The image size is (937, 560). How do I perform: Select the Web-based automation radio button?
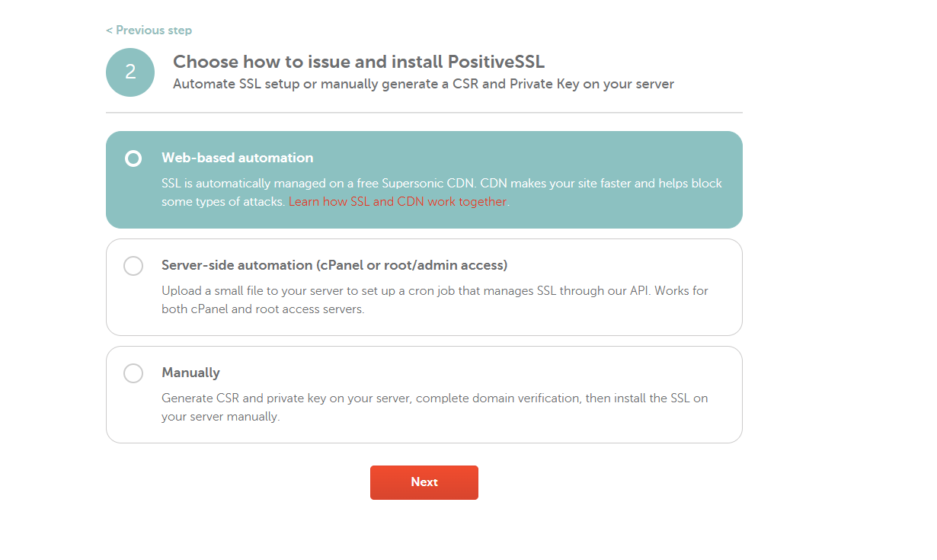[133, 158]
